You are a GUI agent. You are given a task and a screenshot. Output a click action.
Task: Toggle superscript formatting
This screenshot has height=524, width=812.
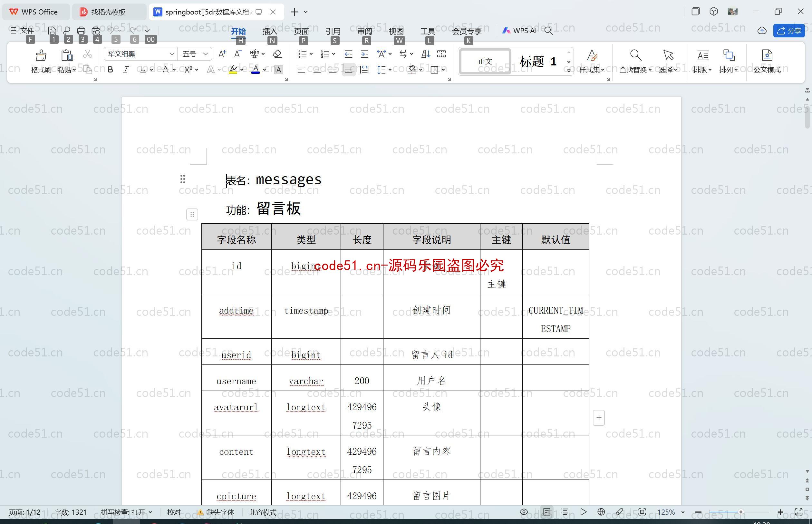coord(188,70)
